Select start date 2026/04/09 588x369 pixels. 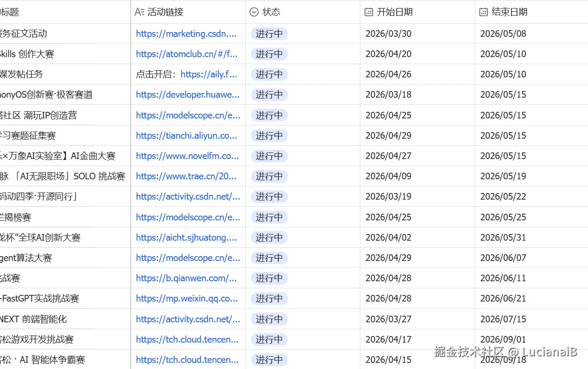tap(388, 176)
